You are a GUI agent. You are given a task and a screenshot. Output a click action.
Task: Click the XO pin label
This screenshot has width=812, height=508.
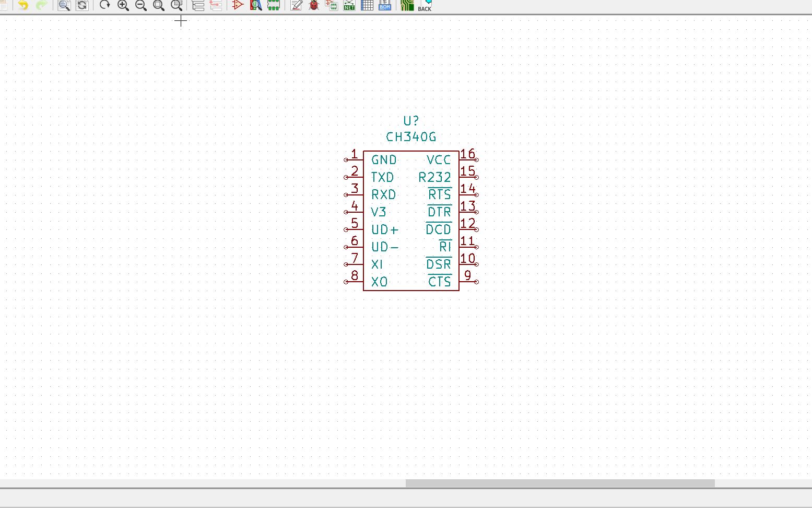pos(380,282)
